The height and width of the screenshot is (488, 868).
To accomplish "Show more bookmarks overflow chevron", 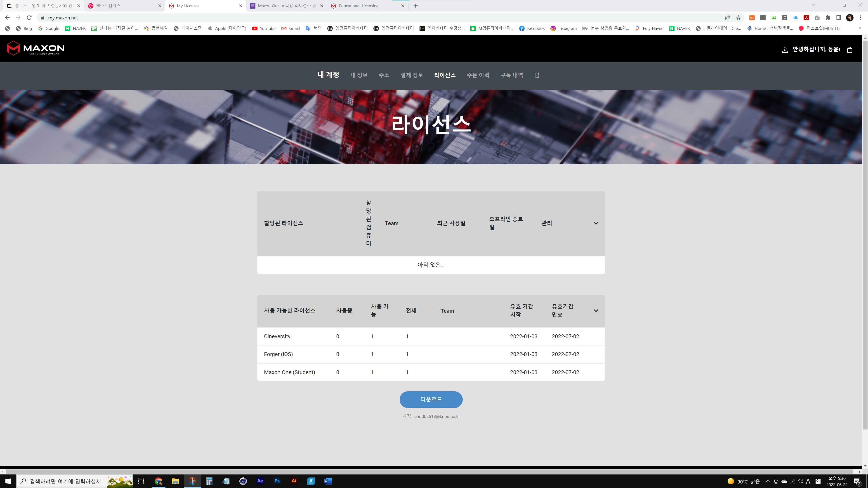I will [x=860, y=28].
